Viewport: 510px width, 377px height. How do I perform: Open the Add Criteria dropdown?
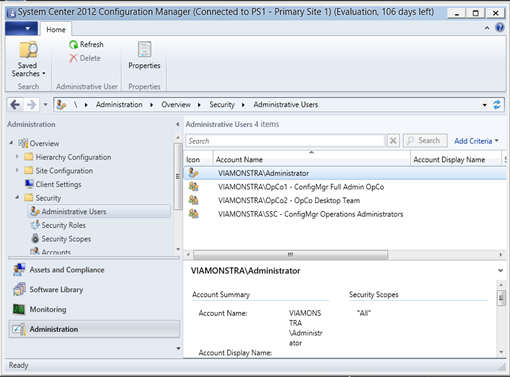click(x=476, y=141)
